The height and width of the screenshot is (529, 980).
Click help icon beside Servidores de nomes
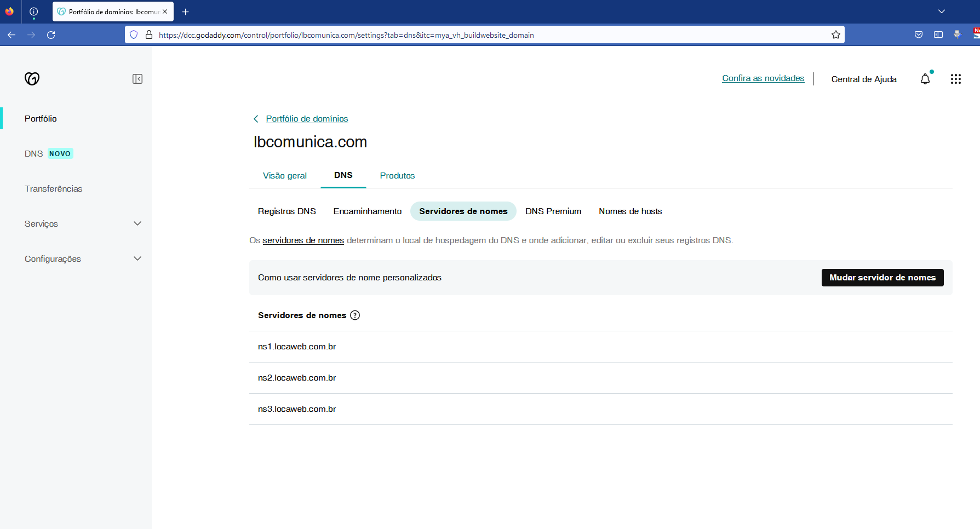coord(355,315)
